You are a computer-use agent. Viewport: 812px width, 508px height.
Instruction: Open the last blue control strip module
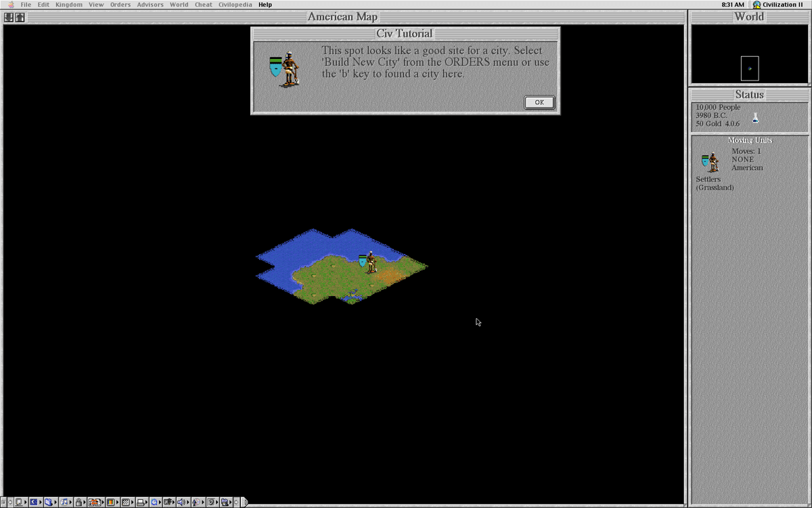point(226,503)
